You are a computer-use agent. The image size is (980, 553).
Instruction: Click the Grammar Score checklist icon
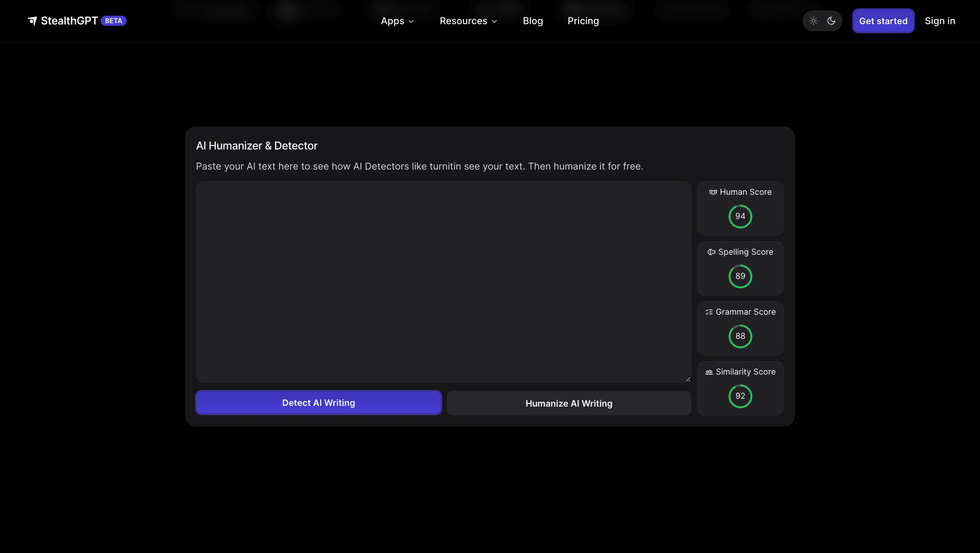click(x=709, y=312)
